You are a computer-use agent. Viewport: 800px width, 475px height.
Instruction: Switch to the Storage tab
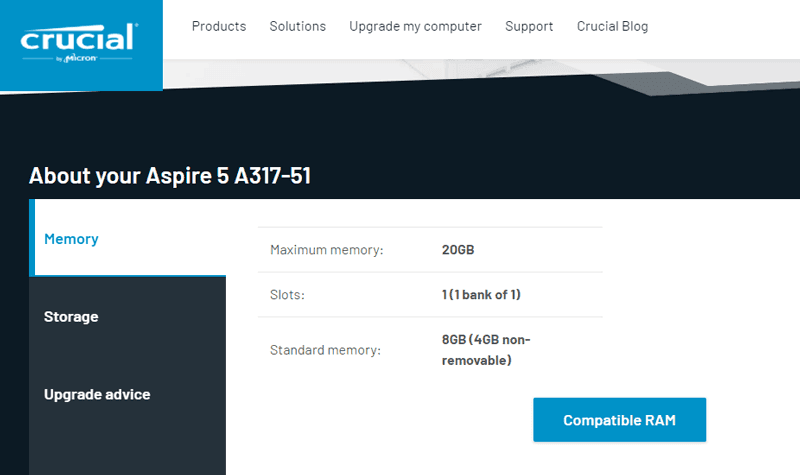point(128,316)
